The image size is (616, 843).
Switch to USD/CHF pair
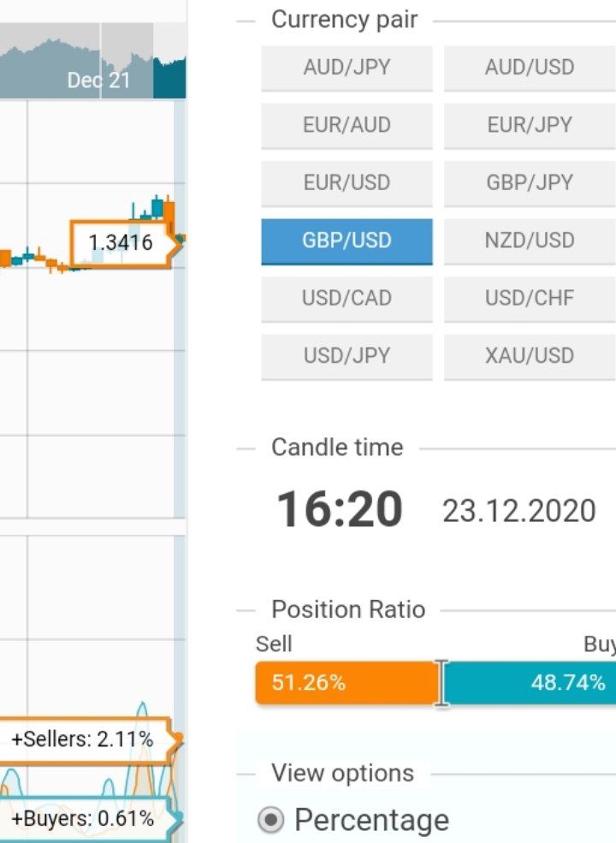[530, 299]
